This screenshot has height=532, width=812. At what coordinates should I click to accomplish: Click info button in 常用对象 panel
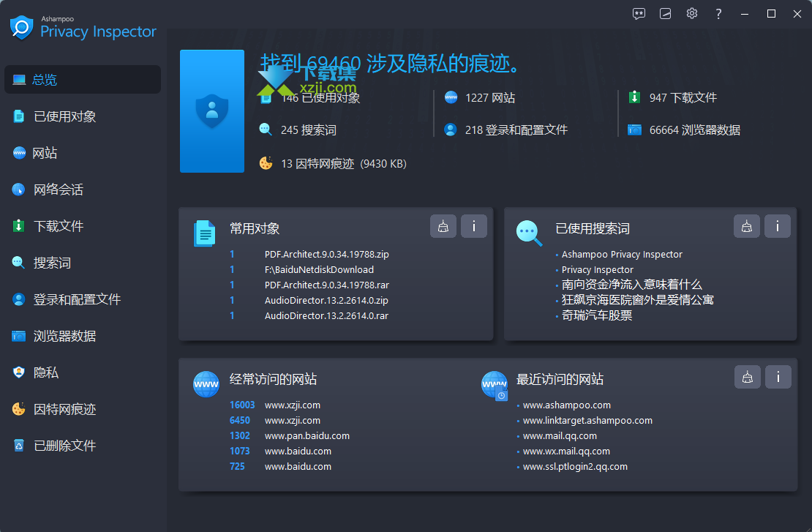click(474, 226)
